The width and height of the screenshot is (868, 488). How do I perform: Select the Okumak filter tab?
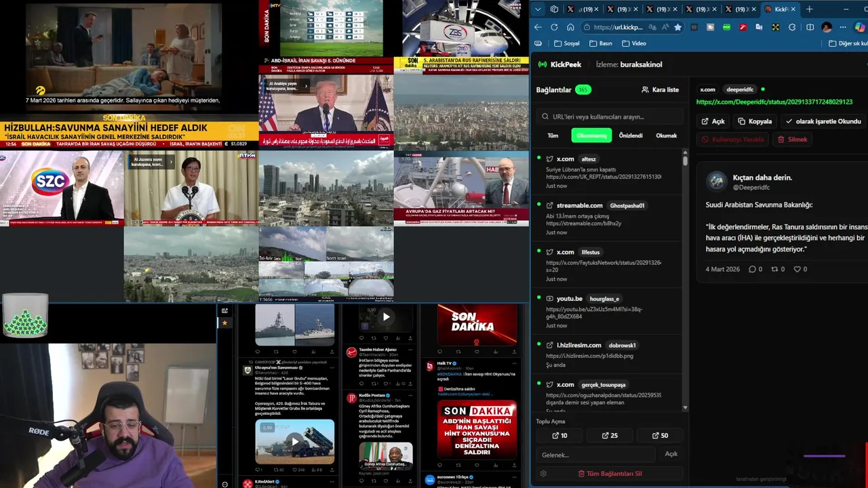667,136
